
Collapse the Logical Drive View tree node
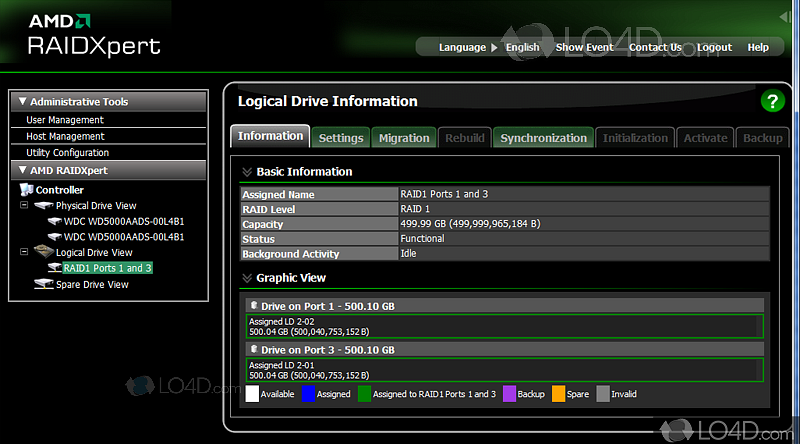point(25,253)
